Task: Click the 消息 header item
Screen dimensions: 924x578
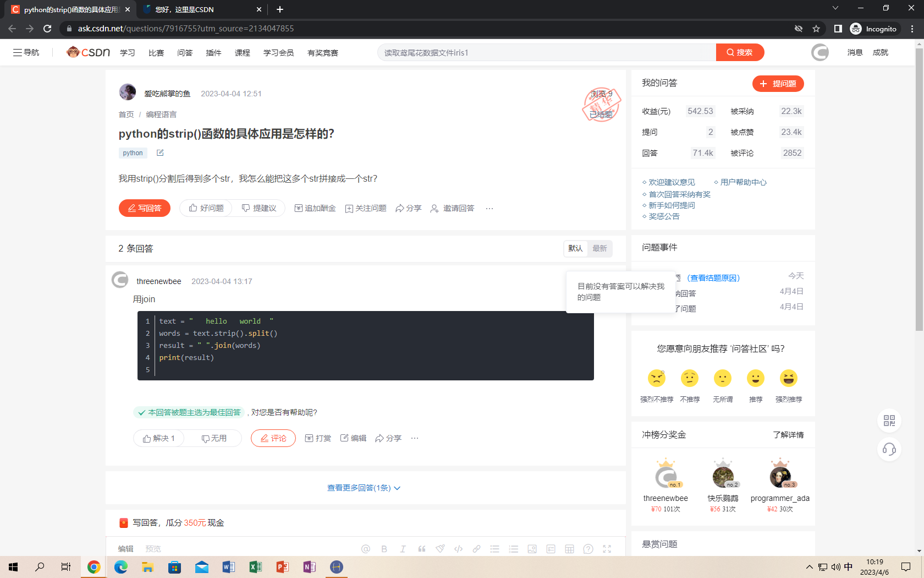Action: [855, 52]
